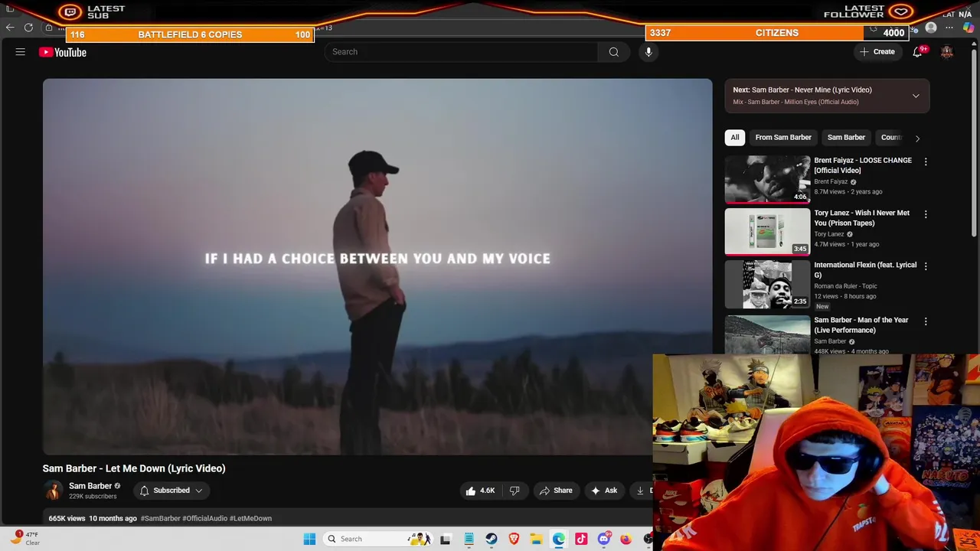Screen dimensions: 980x551
Task: Open the TikTok app from the taskbar
Action: tap(581, 539)
